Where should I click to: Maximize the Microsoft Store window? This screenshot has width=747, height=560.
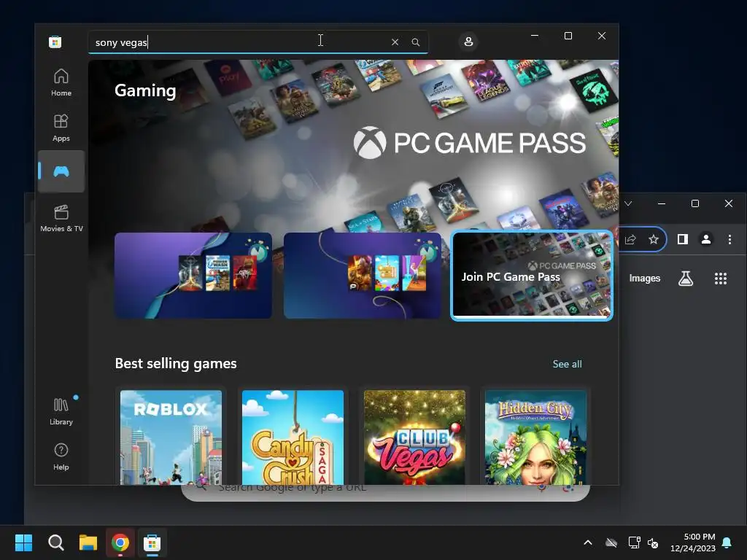pos(568,36)
